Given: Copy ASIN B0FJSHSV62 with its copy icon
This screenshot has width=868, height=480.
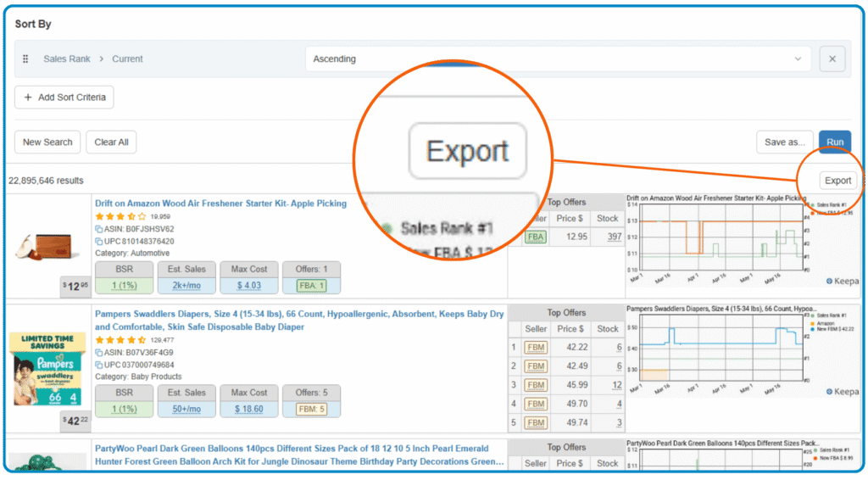Looking at the screenshot, I should pos(98,229).
